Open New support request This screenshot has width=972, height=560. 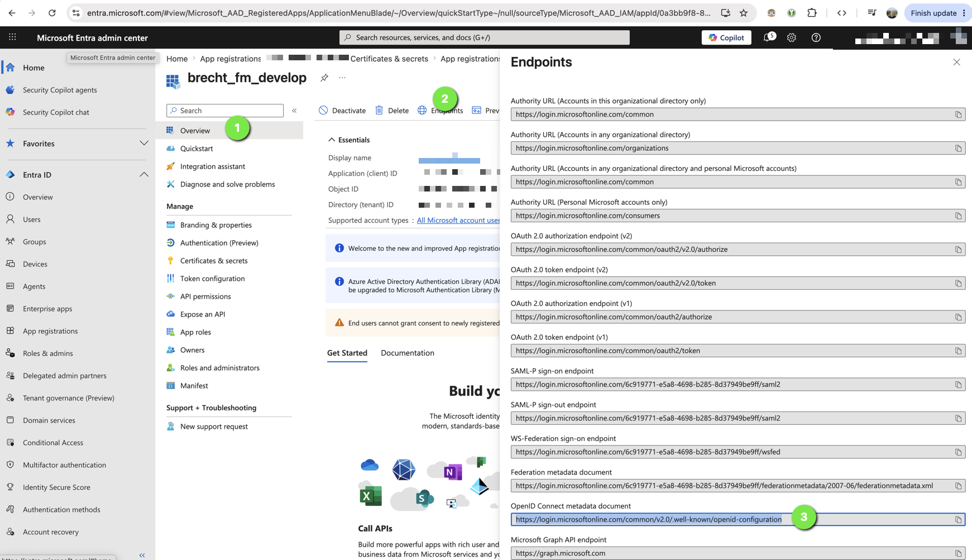(214, 427)
